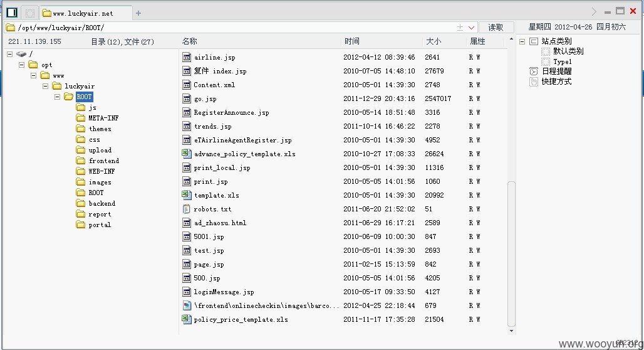Click file size 2547017 of go.jsp
Screen dimensions: 644x350
tap(438, 98)
